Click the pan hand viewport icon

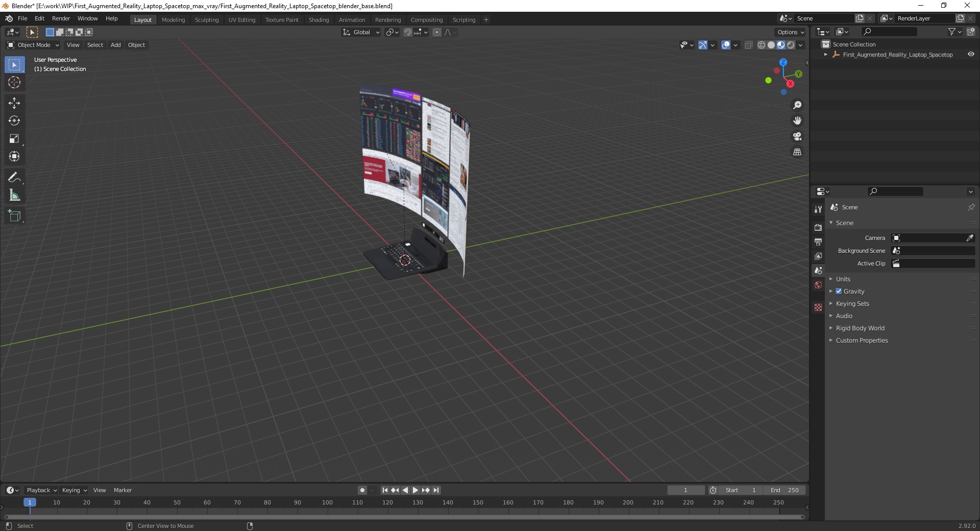pyautogui.click(x=797, y=120)
